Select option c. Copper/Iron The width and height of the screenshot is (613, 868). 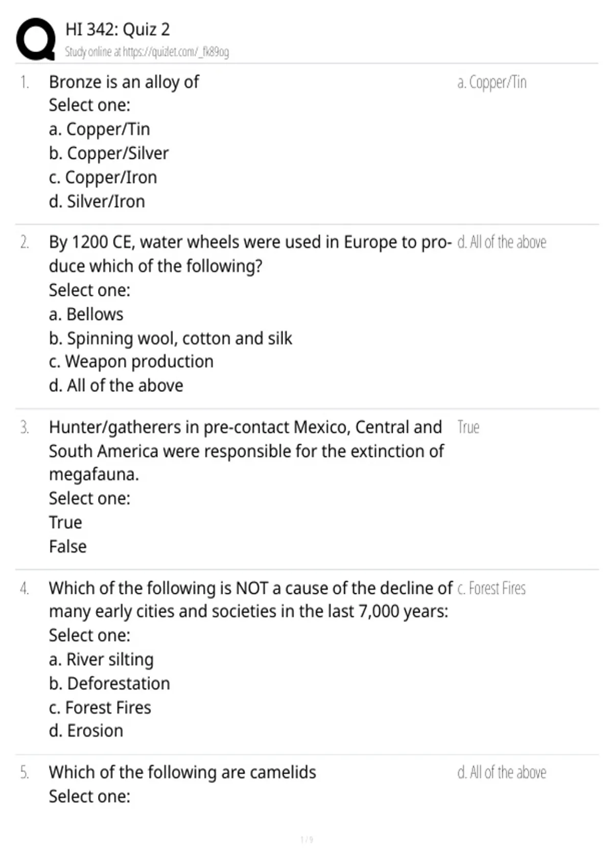(x=103, y=177)
